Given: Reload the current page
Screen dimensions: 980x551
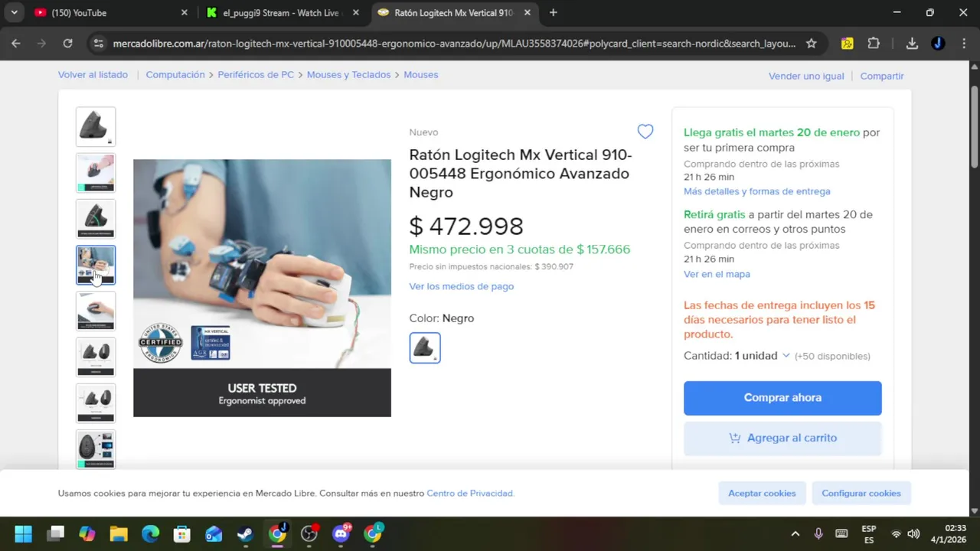Looking at the screenshot, I should tap(67, 44).
